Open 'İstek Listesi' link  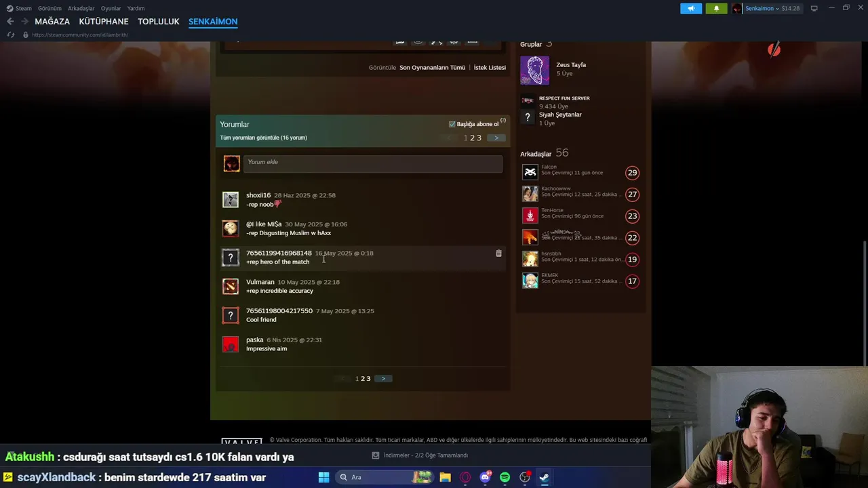tap(490, 67)
